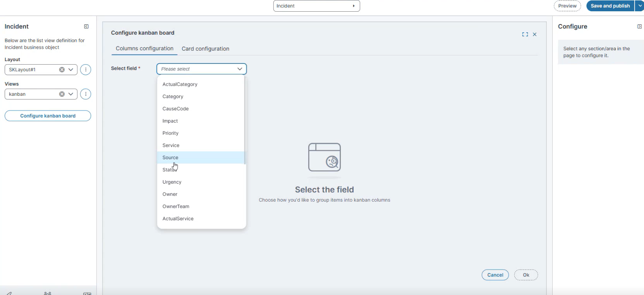The image size is (644, 295).
Task: Expand the Layout dropdown chevron
Action: point(71,70)
